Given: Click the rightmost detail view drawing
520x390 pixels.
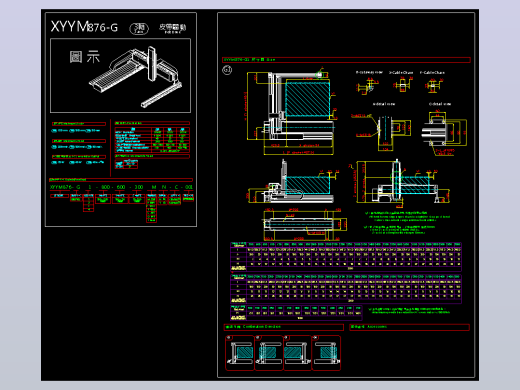Looking at the screenshot, I should 444,133.
